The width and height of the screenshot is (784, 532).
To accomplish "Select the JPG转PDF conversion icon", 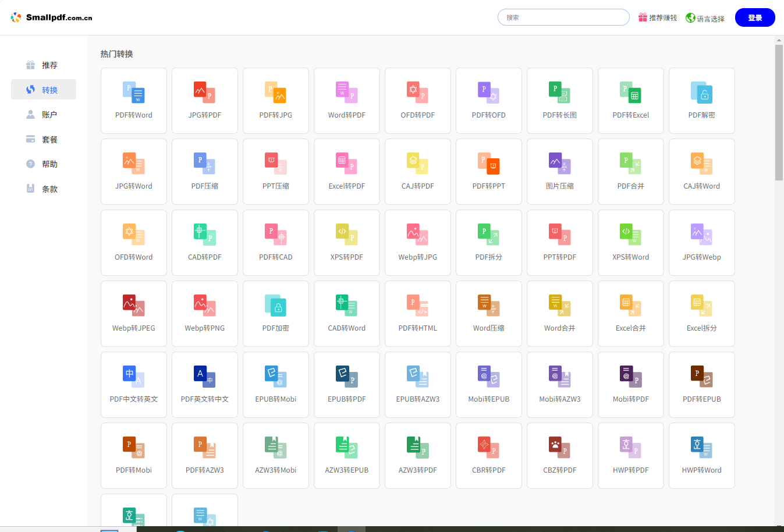I will 205,100.
